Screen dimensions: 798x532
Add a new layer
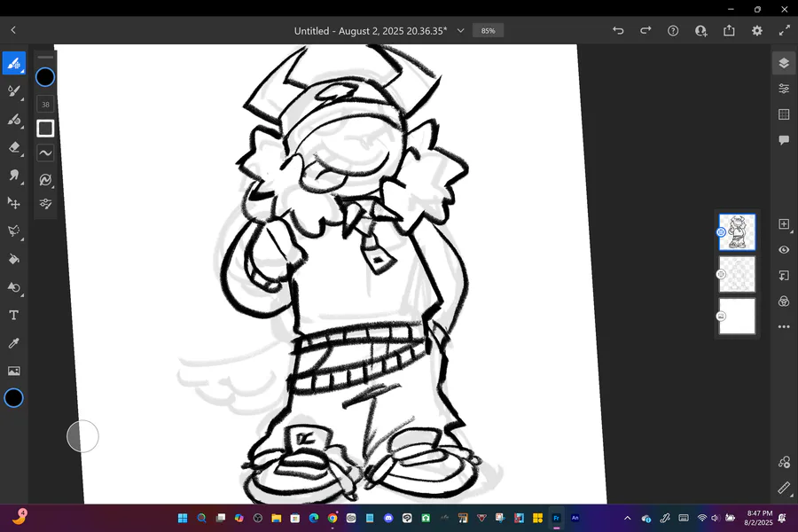(x=784, y=224)
